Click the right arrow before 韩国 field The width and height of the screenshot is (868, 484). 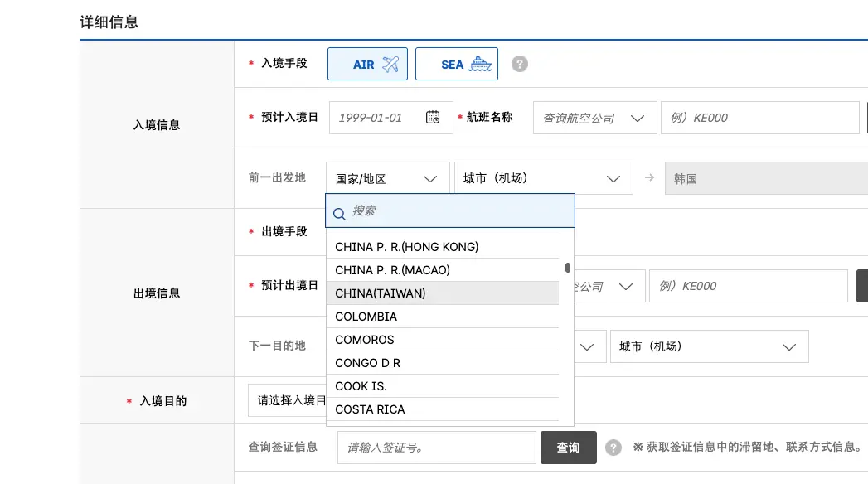649,177
